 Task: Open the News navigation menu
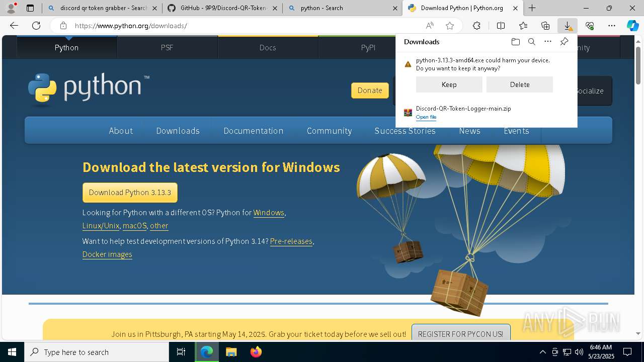469,131
